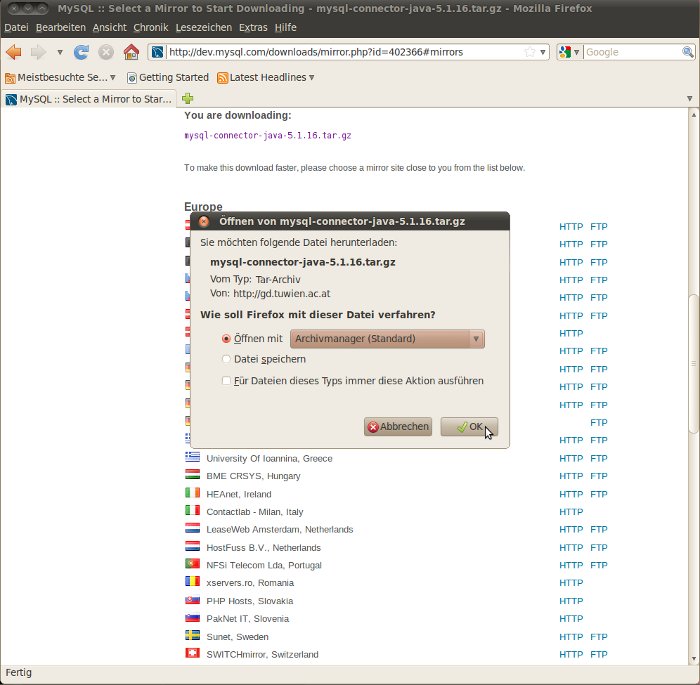Open the Extras menu
Screen dimensions: 700x685
point(253,27)
